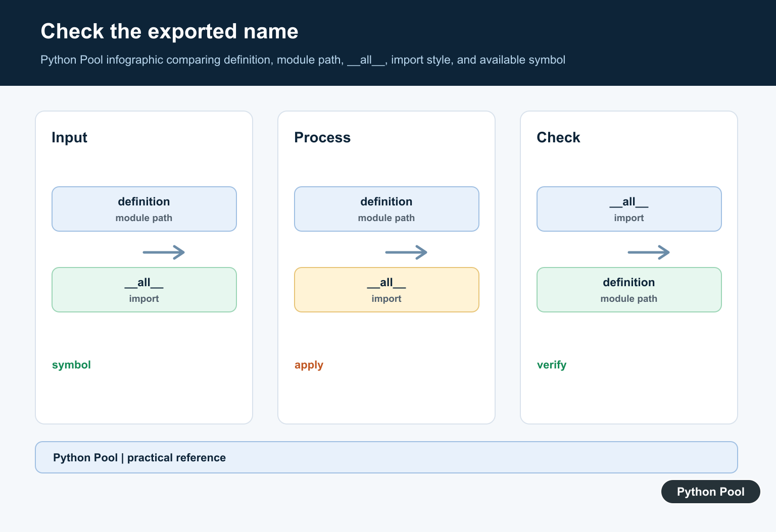
Task: Click the blue __all__ box in Check card
Action: (x=629, y=209)
